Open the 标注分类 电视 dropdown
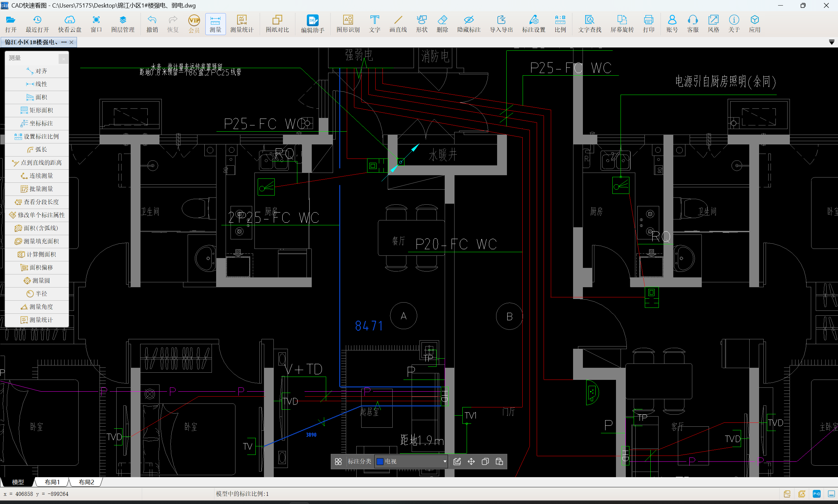Image resolution: width=838 pixels, height=504 pixels. point(411,461)
